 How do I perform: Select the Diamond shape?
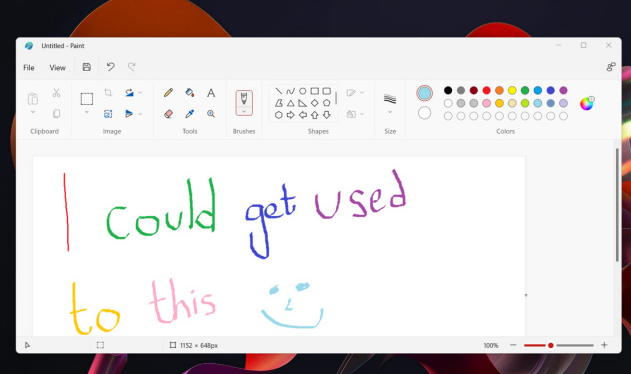[x=315, y=103]
